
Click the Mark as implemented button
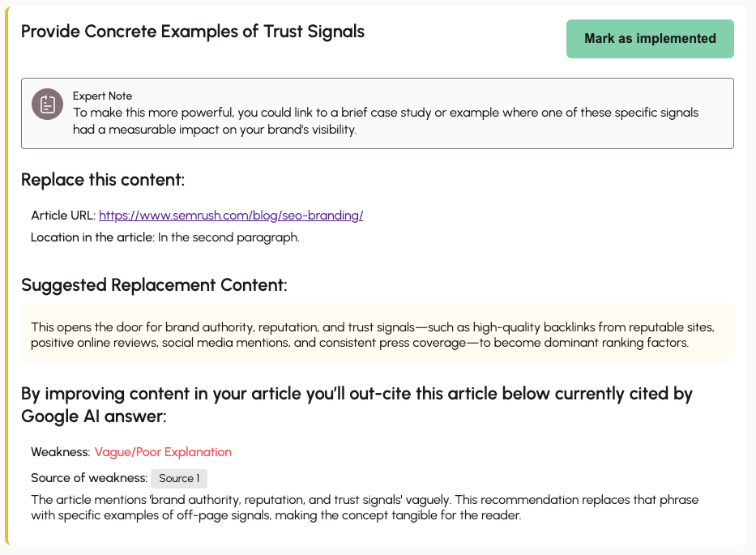pos(650,39)
